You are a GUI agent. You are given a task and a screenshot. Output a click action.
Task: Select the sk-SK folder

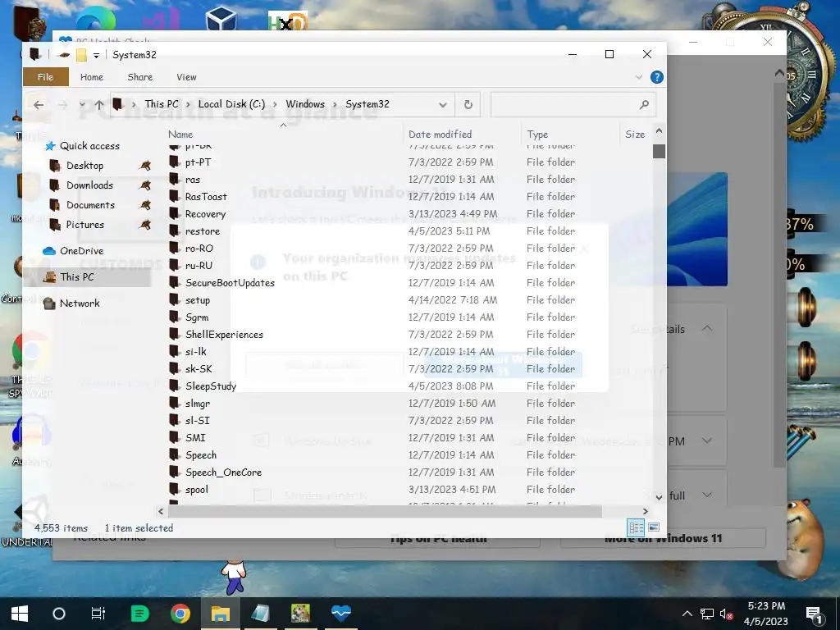(199, 368)
